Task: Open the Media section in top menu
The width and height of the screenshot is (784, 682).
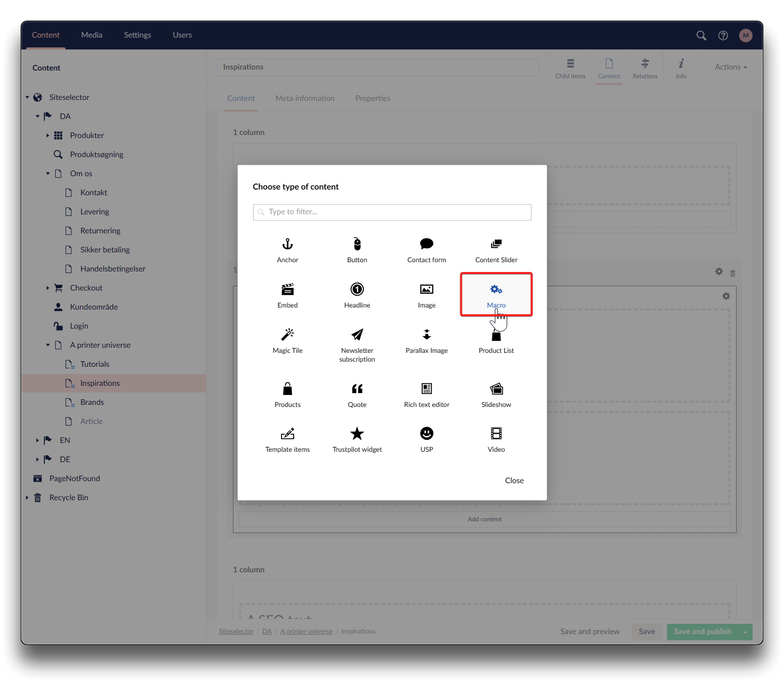Action: (92, 35)
